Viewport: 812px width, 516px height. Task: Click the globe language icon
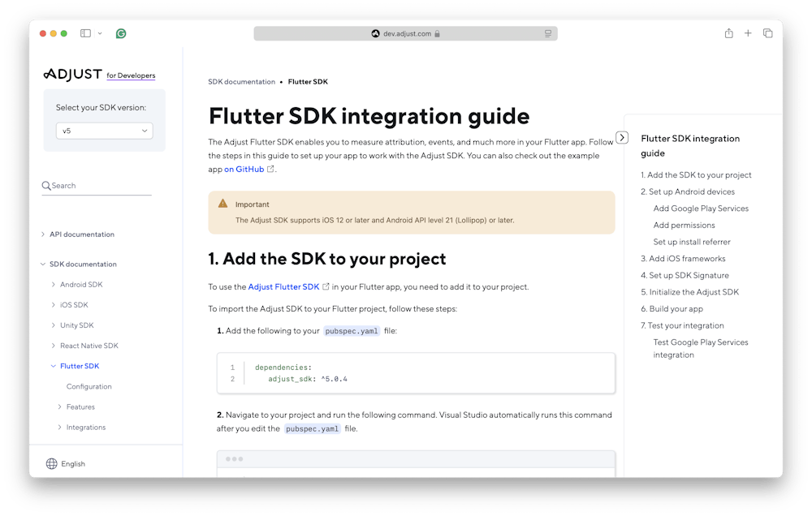pyautogui.click(x=52, y=464)
